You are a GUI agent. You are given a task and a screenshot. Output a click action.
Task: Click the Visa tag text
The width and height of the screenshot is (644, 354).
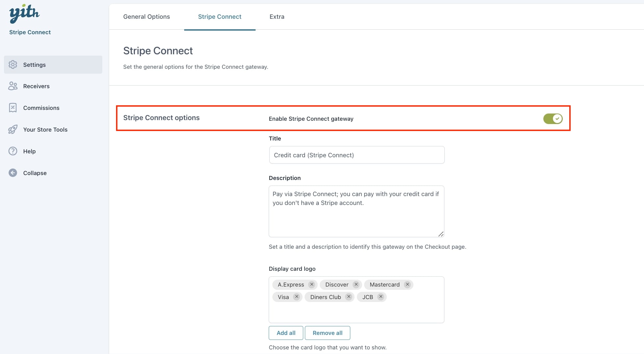[283, 297]
